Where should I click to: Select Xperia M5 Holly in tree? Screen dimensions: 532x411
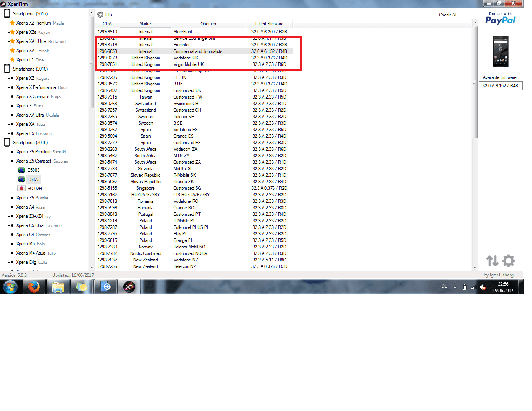(31, 244)
